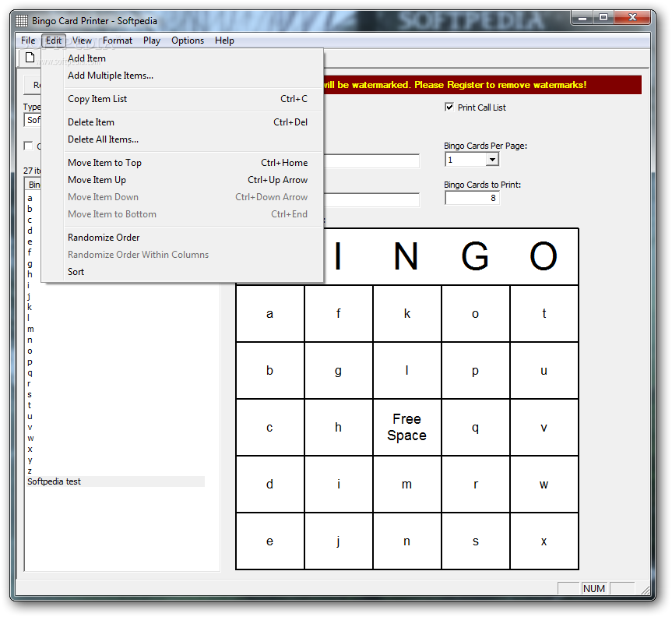Click the 'q' cell on bingo card
The width and height of the screenshot is (672, 617).
(x=476, y=427)
